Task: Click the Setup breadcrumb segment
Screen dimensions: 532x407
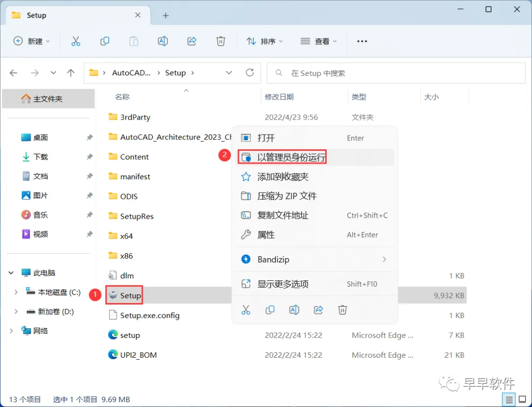Action: (175, 72)
